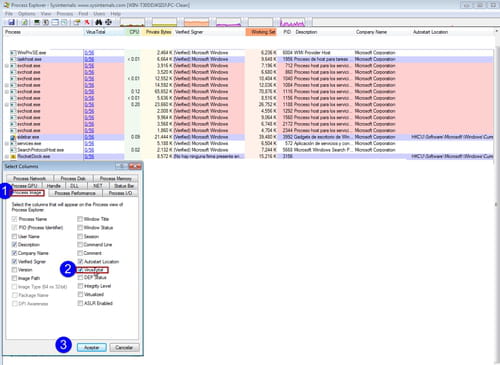Click the Aceptar button
This screenshot has height=365, width=500.
(92, 347)
